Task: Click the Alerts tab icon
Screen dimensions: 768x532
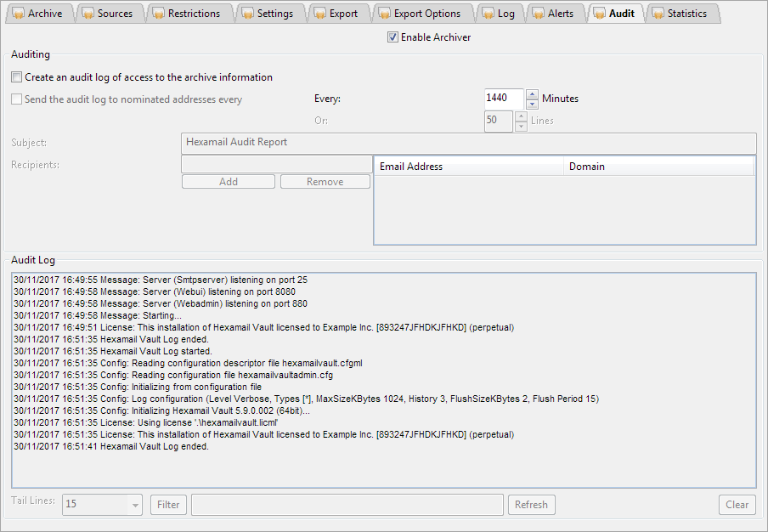Action: click(x=537, y=14)
